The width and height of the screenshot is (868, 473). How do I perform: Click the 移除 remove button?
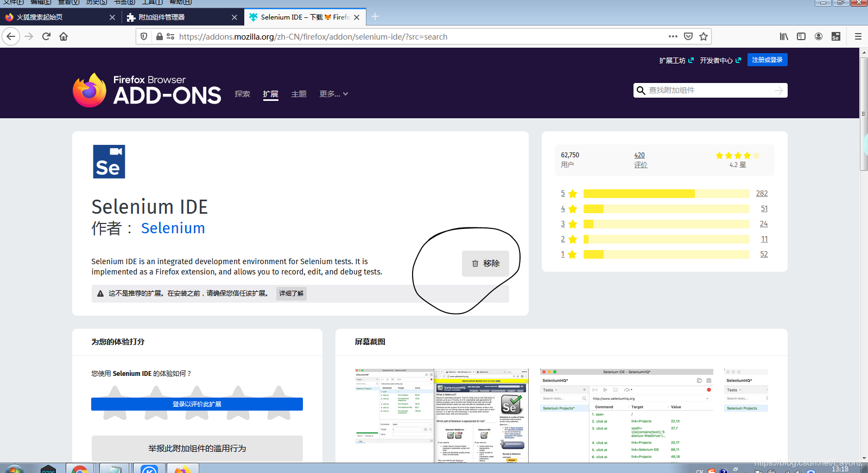[x=485, y=264]
